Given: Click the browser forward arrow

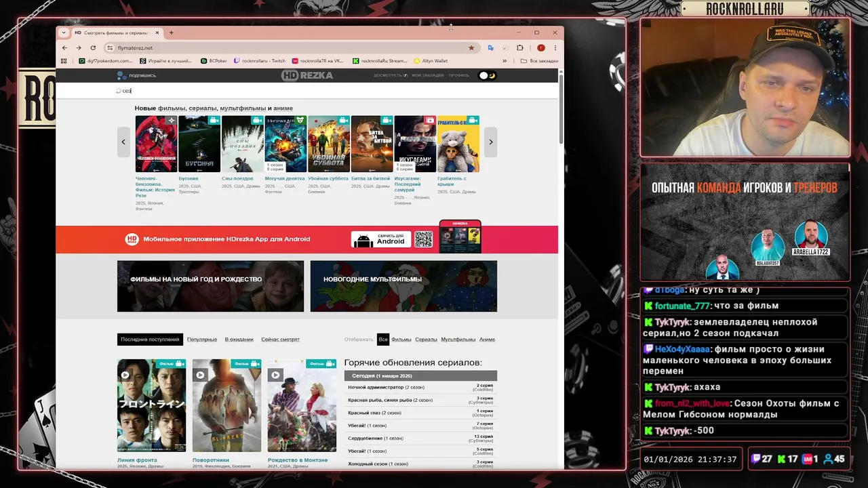Looking at the screenshot, I should (x=78, y=47).
